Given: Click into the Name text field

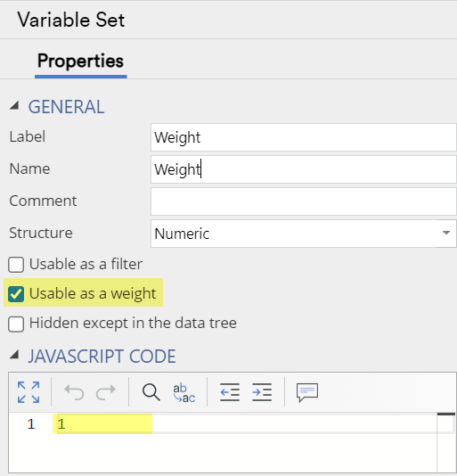Looking at the screenshot, I should pos(304,169).
